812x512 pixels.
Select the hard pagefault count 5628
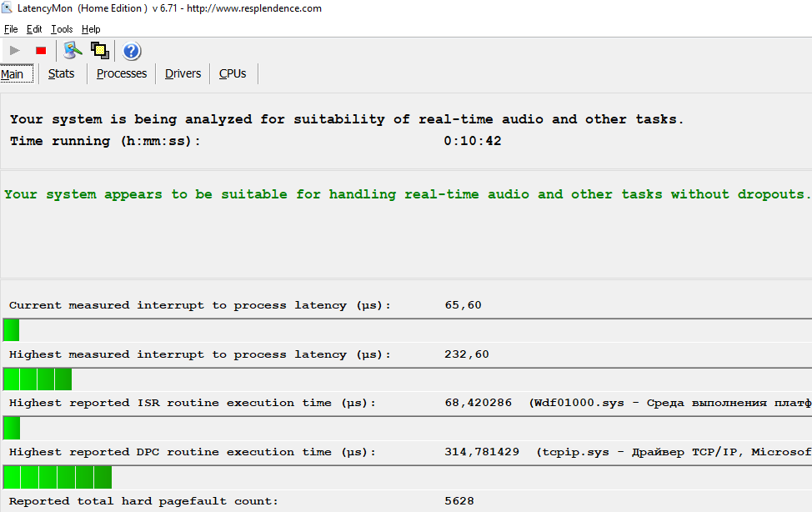coord(459,501)
